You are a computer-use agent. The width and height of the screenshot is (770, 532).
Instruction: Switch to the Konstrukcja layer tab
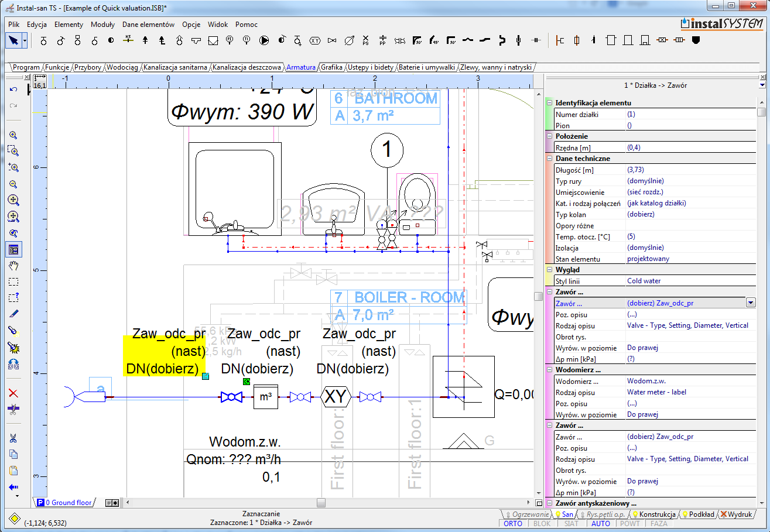[x=657, y=514]
